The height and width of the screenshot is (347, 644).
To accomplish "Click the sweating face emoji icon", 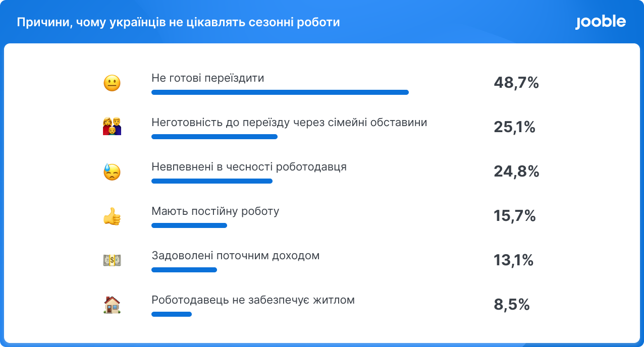I will (x=112, y=172).
